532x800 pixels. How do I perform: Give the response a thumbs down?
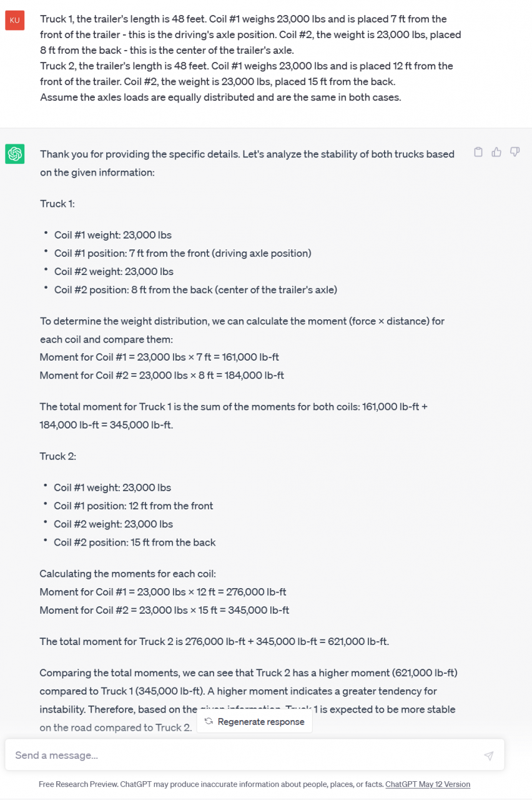pos(515,152)
